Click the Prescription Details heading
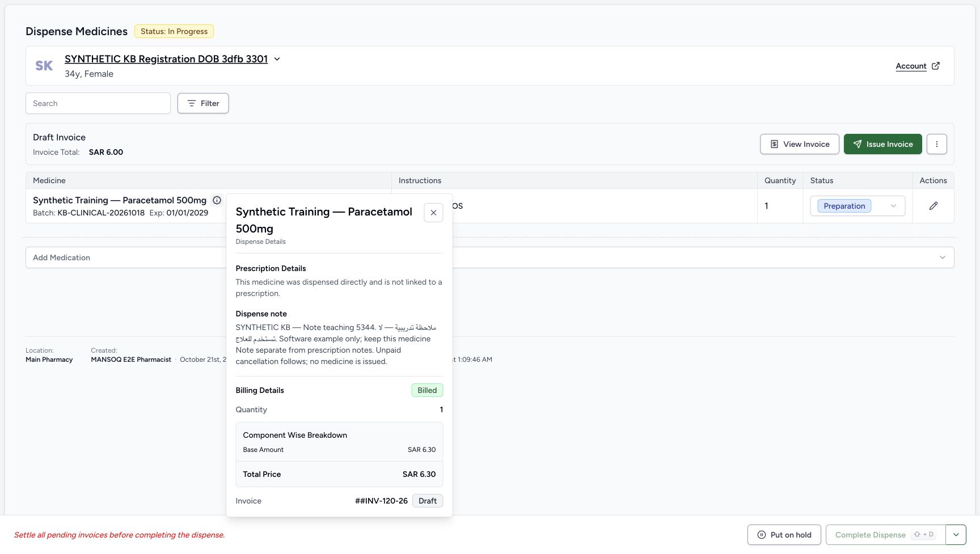This screenshot has height=554, width=980. click(271, 268)
